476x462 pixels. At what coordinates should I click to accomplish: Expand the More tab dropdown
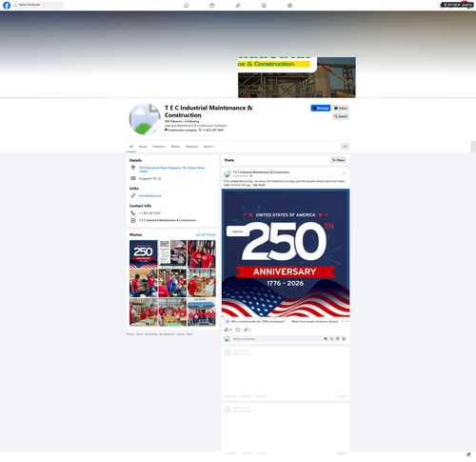pyautogui.click(x=208, y=147)
